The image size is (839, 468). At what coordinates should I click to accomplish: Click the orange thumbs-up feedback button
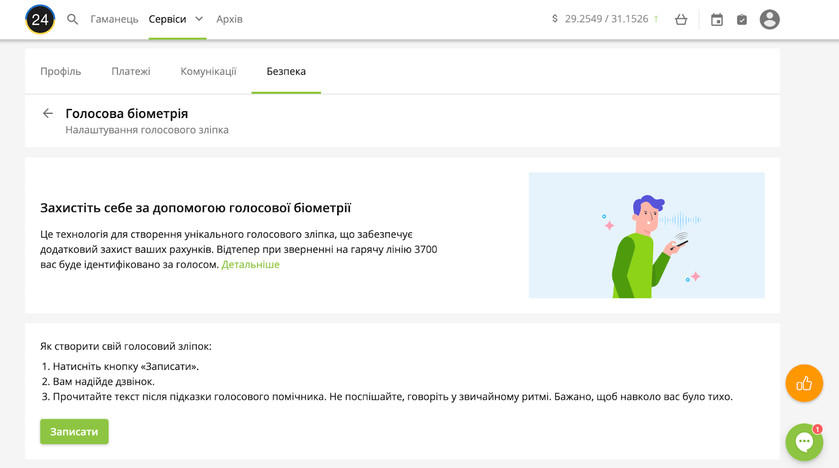click(804, 383)
